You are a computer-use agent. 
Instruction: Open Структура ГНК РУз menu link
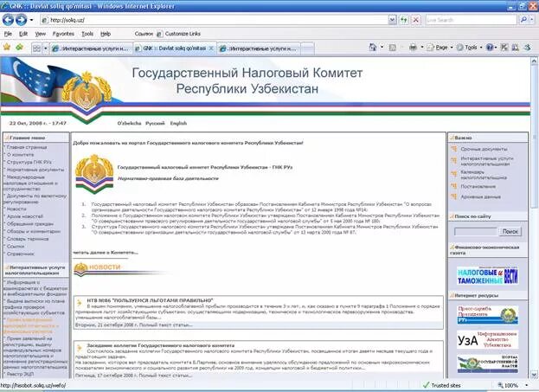(x=29, y=162)
